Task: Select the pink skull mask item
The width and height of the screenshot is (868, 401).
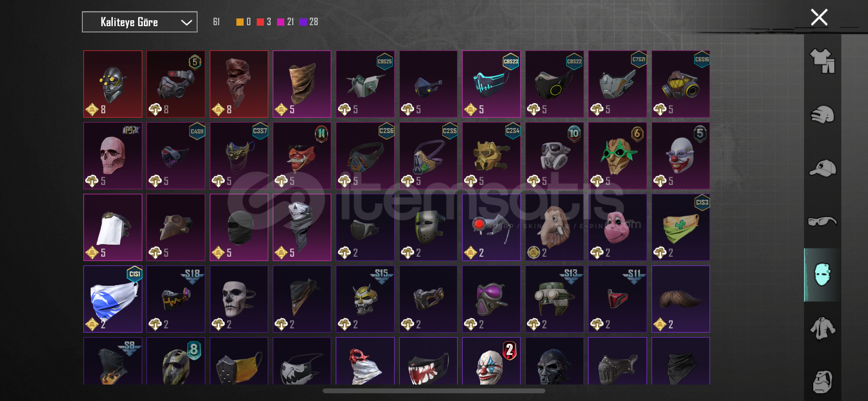Action: pyautogui.click(x=113, y=155)
